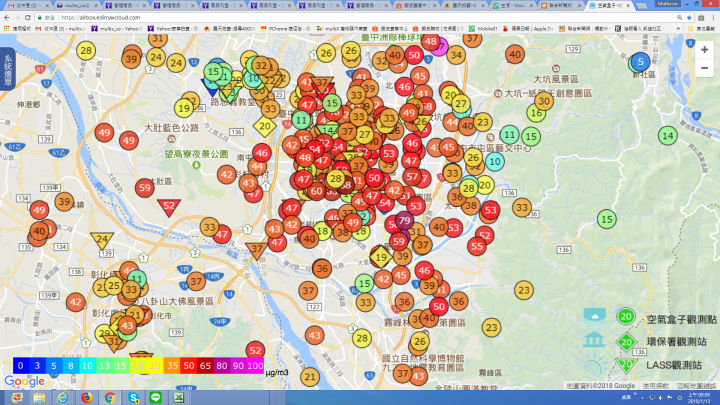Switch to the 聯合新聞網 tab
The height and width of the screenshot is (405, 720).
(x=562, y=6)
